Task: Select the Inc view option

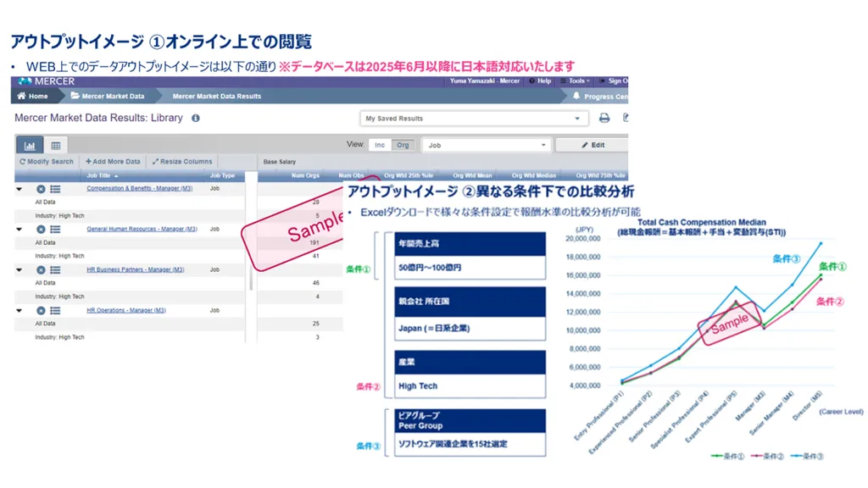Action: pyautogui.click(x=379, y=145)
